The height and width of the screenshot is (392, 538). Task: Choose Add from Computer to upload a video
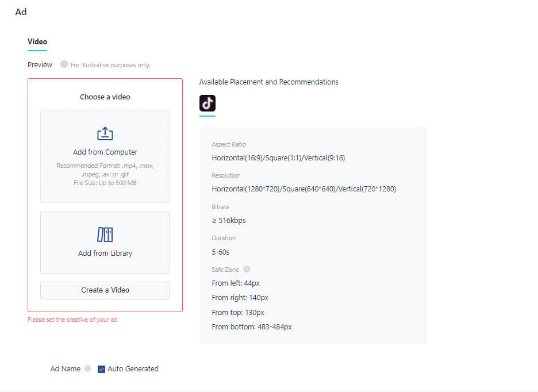105,152
